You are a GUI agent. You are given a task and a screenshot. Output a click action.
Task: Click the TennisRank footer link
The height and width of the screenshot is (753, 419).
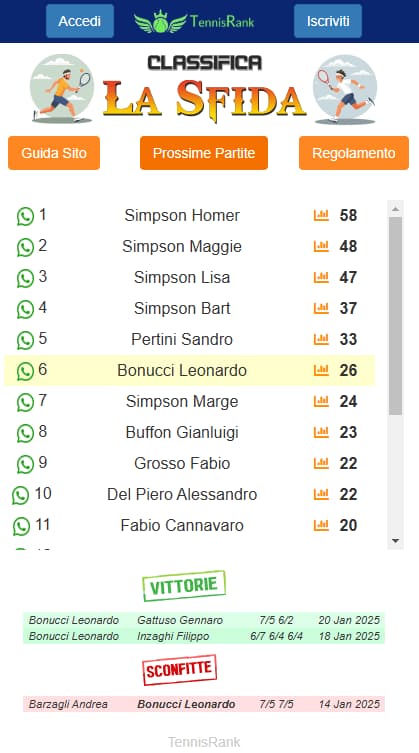point(204,742)
